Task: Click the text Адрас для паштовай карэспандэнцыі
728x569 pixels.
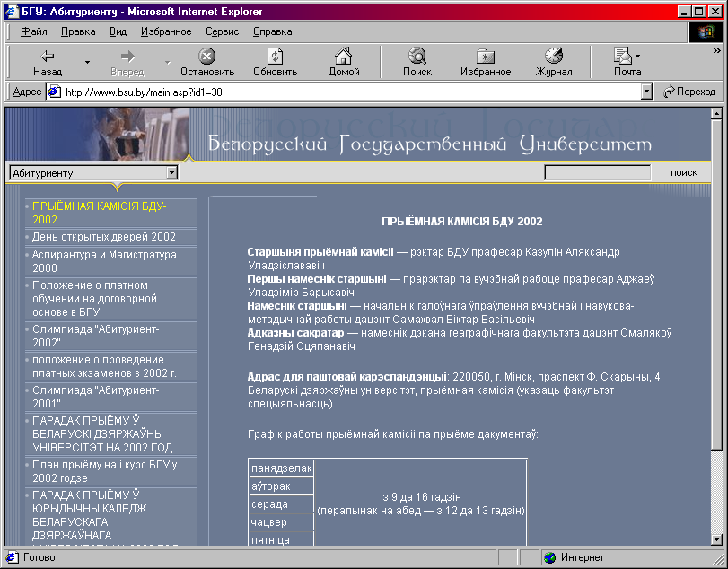Action: (x=346, y=376)
